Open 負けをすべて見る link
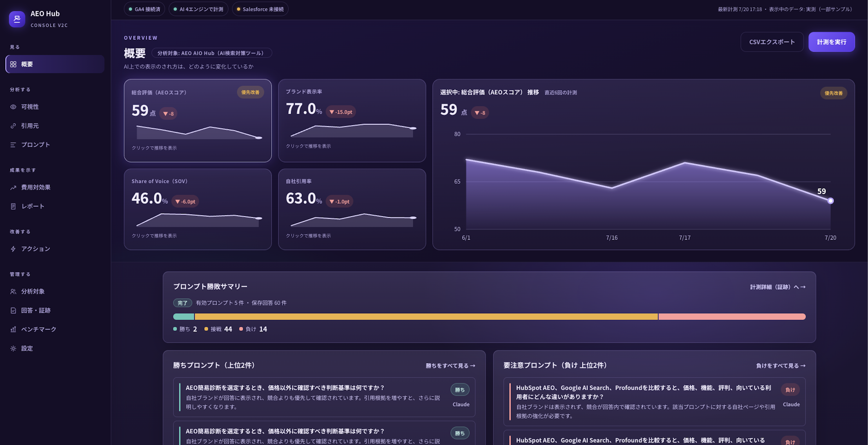This screenshot has height=445, width=868. click(x=781, y=365)
